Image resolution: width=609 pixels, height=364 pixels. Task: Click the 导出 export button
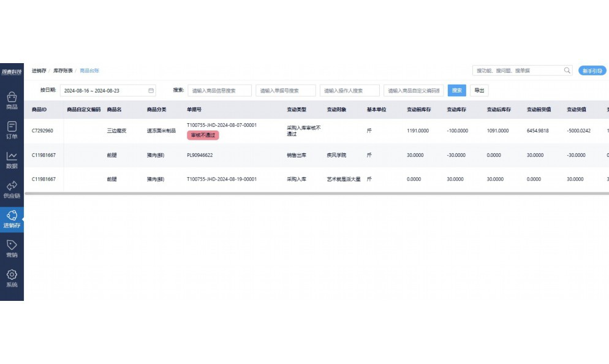478,90
